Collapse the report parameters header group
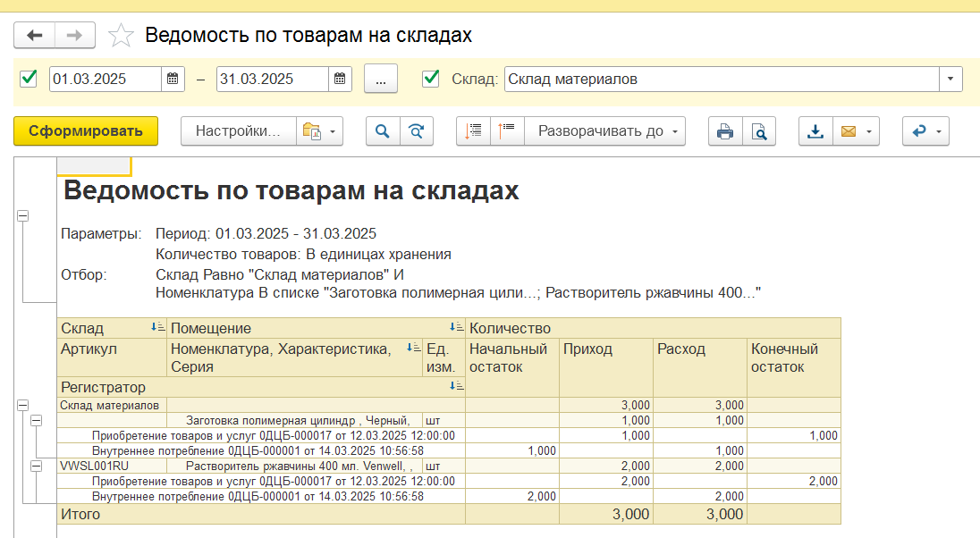 tap(22, 215)
